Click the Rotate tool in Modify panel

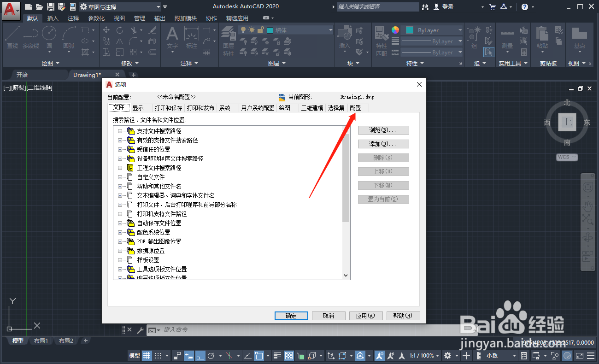point(120,30)
